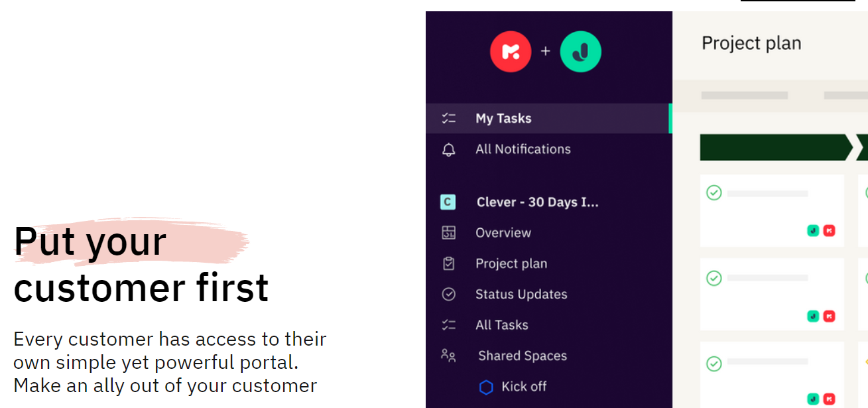
Task: Click the dark green progress arrow bar
Action: point(773,147)
